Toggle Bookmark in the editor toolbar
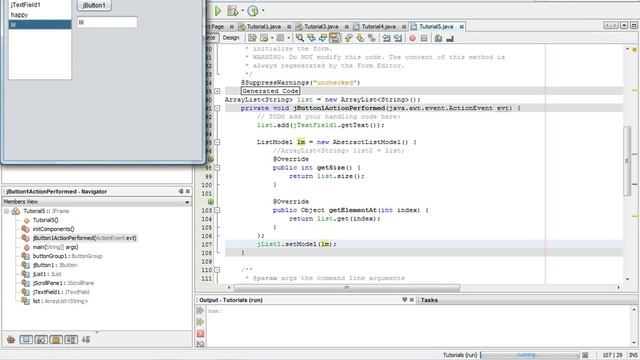The height and width of the screenshot is (360, 640). pos(372,38)
